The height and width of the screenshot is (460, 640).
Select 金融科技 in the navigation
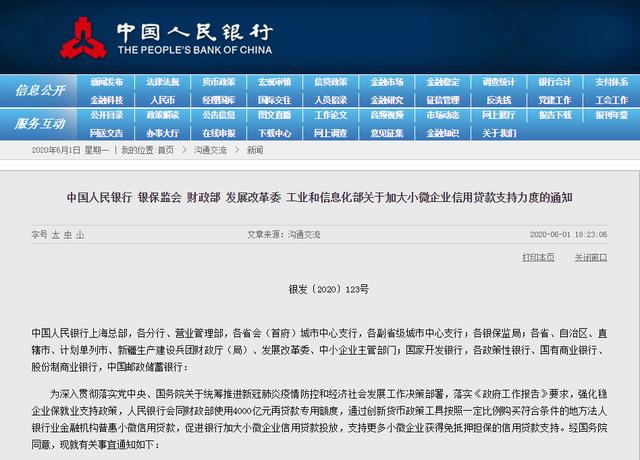point(107,100)
